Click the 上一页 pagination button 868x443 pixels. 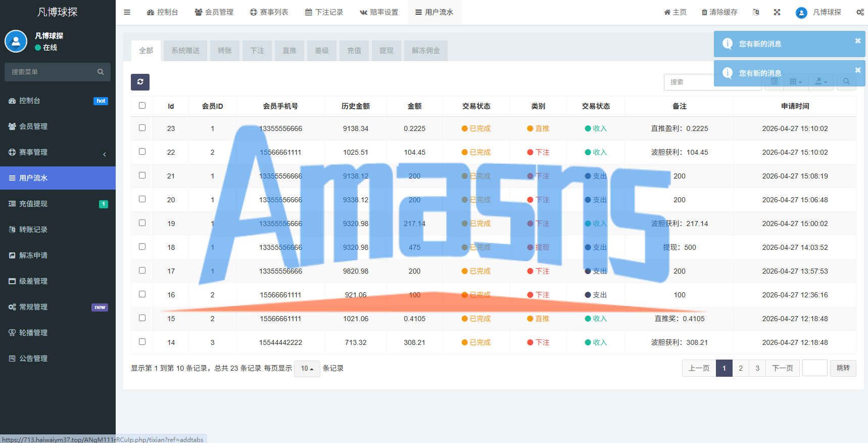699,368
